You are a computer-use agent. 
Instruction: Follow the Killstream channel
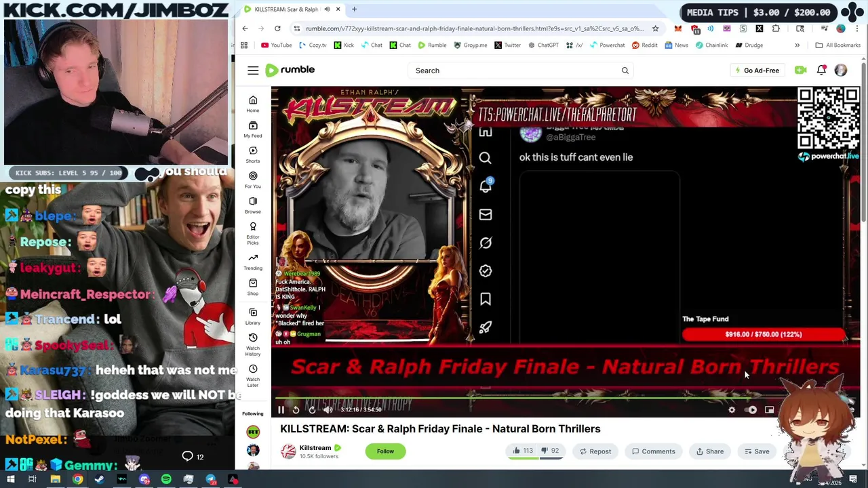[x=385, y=451]
